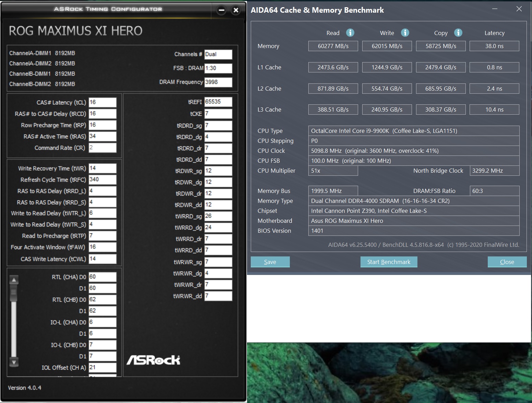
Task: Click the Memory Read result 60277 MB/s
Action: pyautogui.click(x=333, y=46)
